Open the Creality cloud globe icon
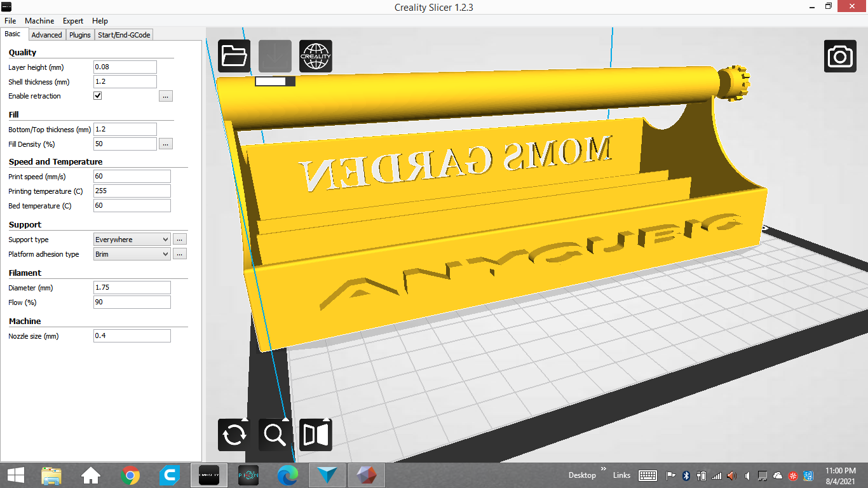Viewport: 868px width, 488px height. [x=316, y=56]
